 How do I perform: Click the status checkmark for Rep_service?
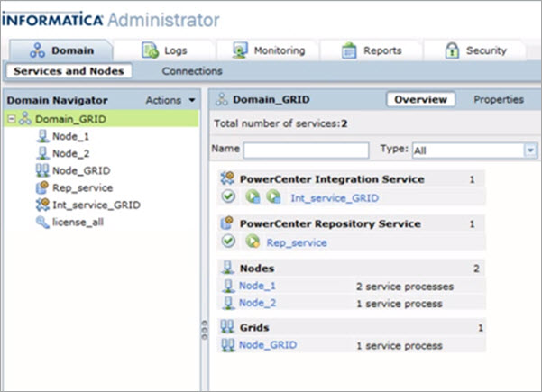tap(228, 242)
